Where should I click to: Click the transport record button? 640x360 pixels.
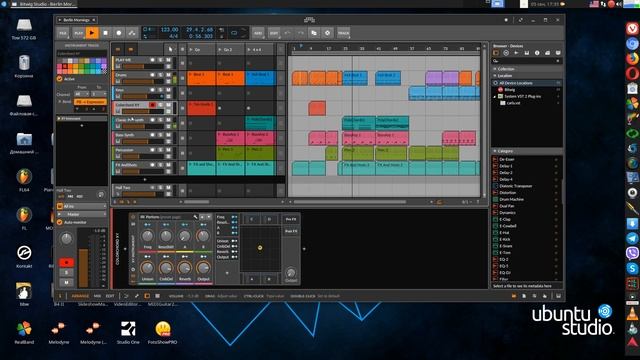119,33
